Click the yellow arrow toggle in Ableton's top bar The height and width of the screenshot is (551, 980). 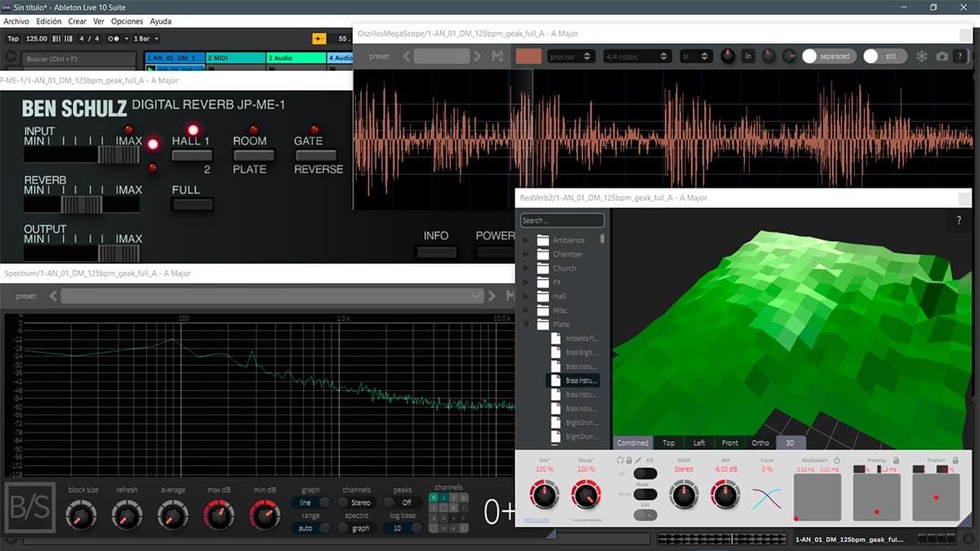coord(318,38)
